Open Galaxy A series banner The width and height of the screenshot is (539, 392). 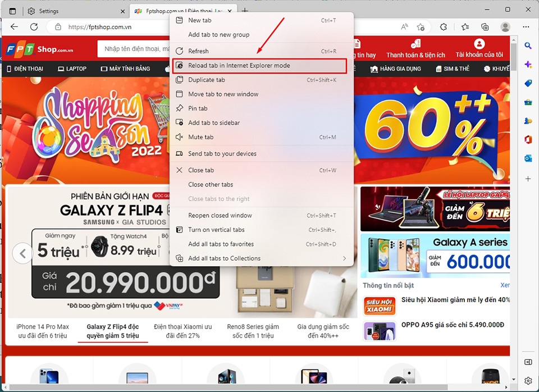pos(435,256)
